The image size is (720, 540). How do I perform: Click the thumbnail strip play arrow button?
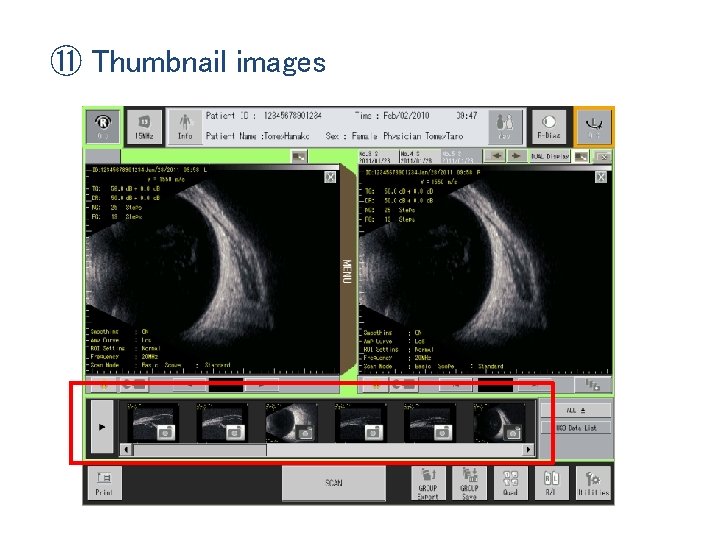point(102,427)
